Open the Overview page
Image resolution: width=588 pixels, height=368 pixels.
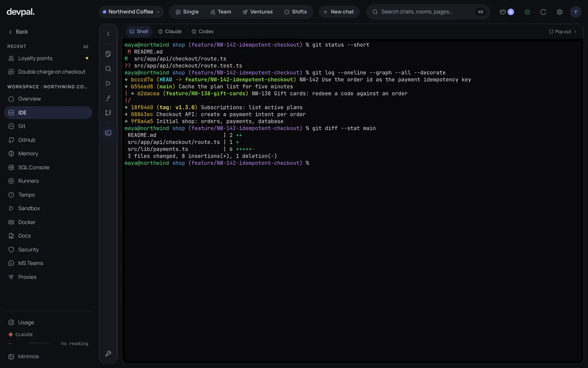48,99
